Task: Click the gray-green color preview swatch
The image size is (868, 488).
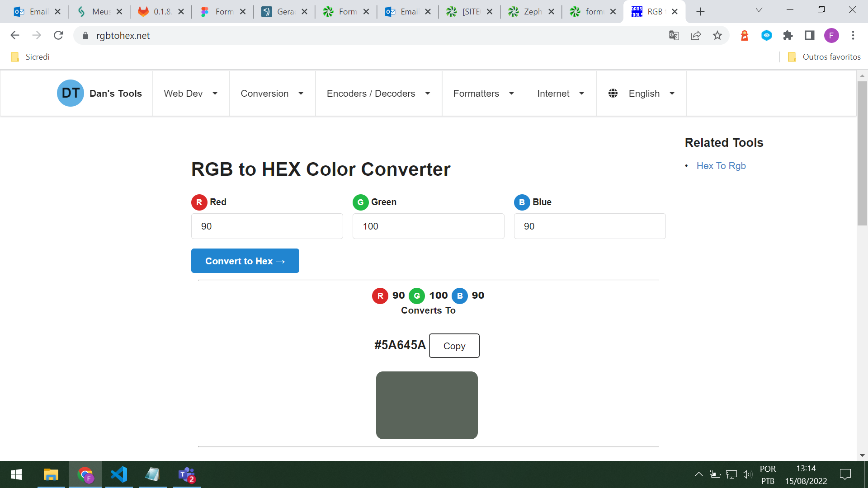Action: click(x=427, y=405)
